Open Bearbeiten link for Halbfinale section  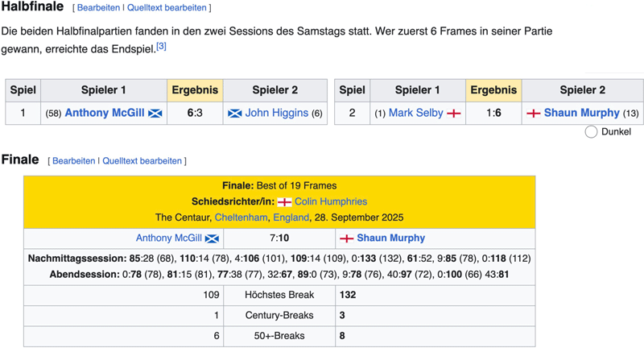coord(99,8)
